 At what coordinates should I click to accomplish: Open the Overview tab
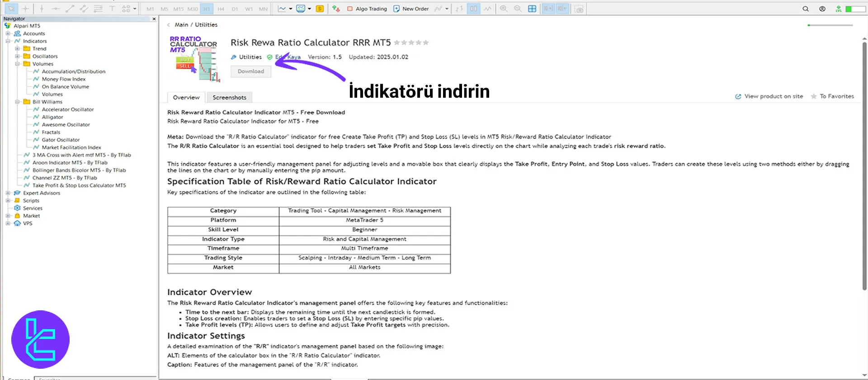(186, 97)
